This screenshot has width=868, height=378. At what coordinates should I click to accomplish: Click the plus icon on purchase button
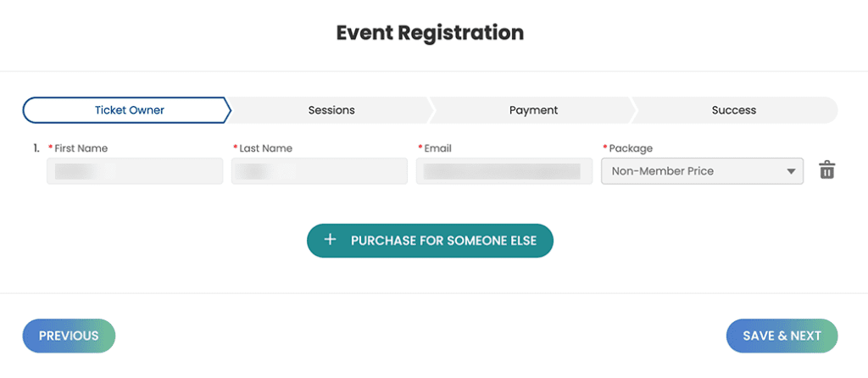(x=330, y=240)
